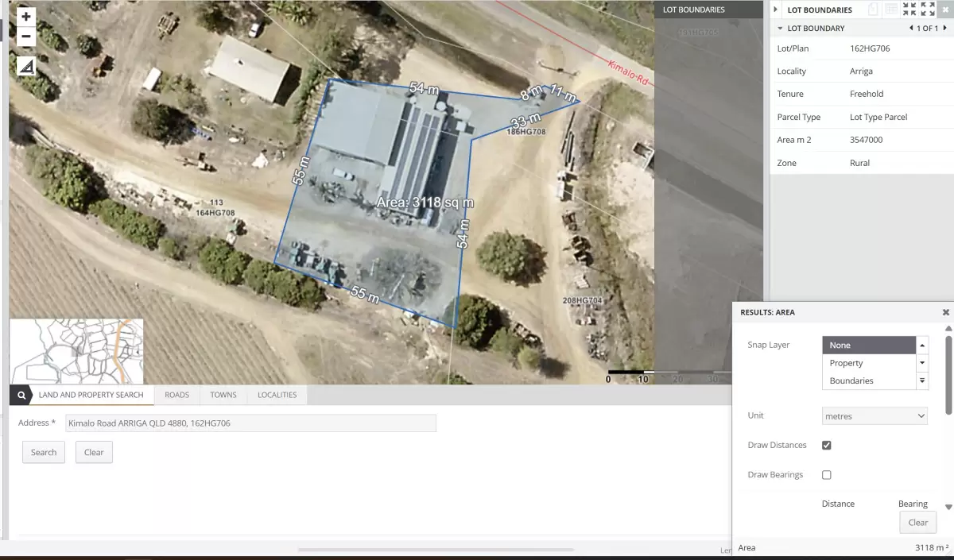This screenshot has height=560, width=954.
Task: Click the 164HG708 lot label on map
Action: [x=215, y=213]
